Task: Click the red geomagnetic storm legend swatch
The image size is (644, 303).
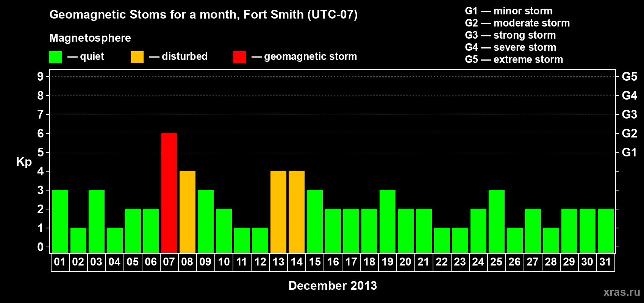Action: tap(239, 57)
